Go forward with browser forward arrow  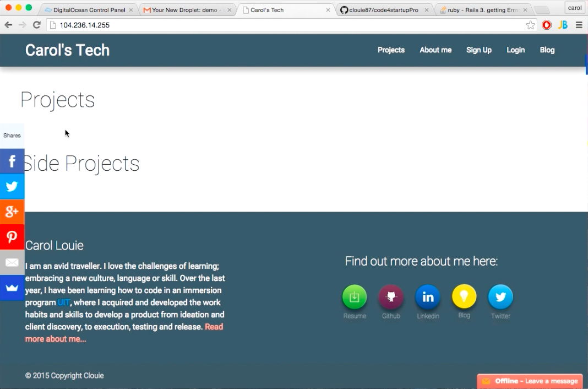click(23, 25)
